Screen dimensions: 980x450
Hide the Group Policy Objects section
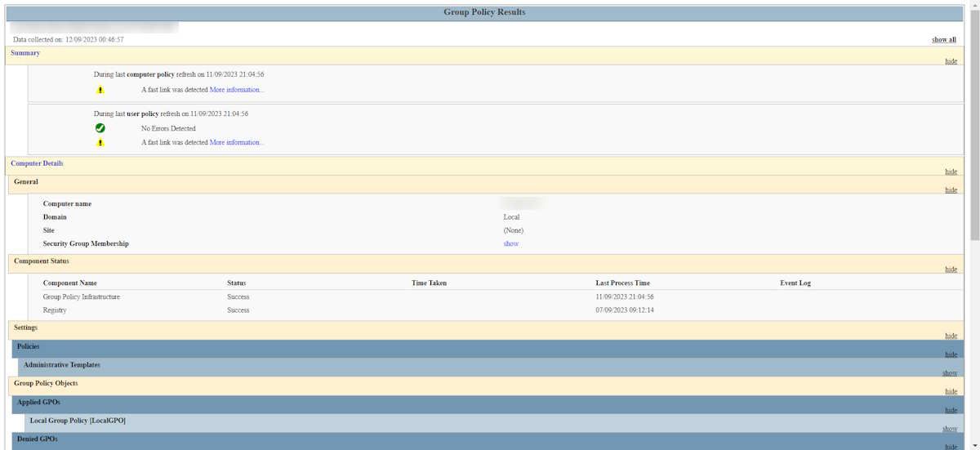951,391
